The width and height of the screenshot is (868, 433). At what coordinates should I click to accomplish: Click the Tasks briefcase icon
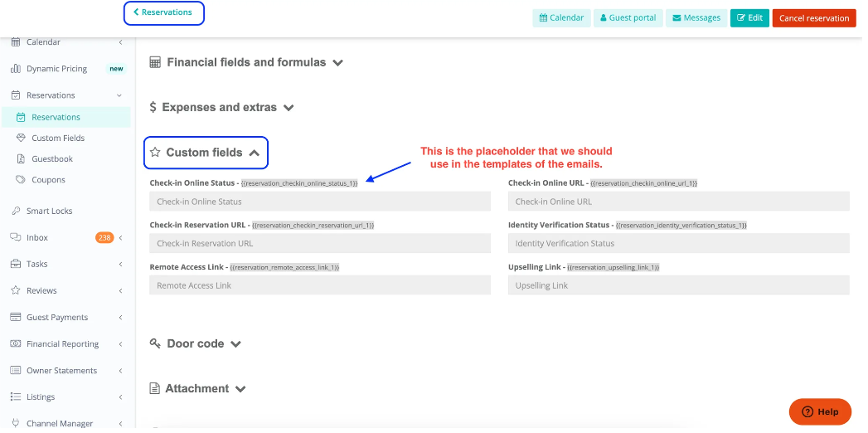[16, 265]
